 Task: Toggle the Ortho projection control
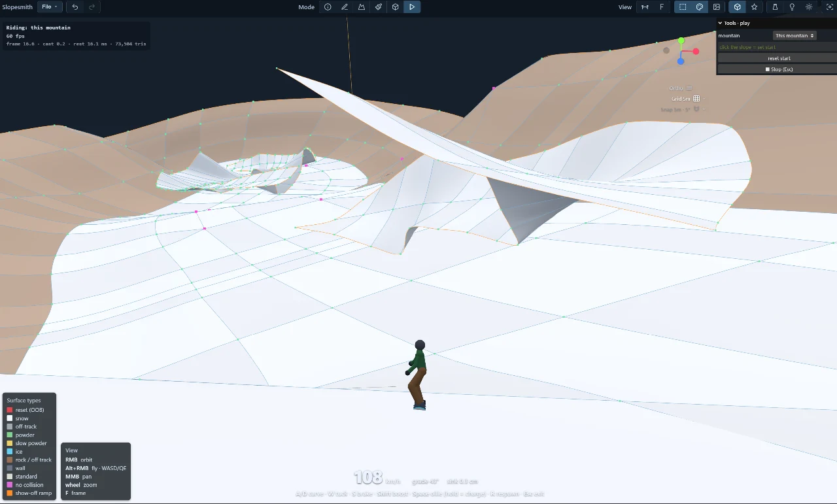(681, 88)
